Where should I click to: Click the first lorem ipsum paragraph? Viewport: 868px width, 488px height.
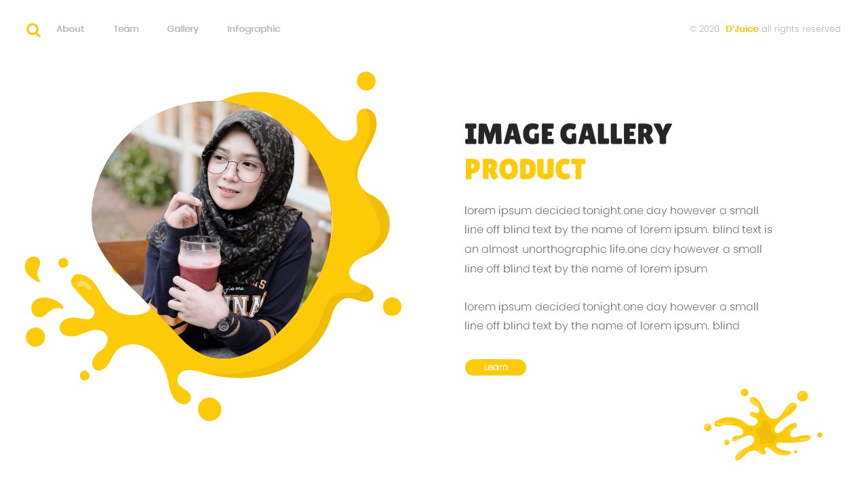point(618,239)
